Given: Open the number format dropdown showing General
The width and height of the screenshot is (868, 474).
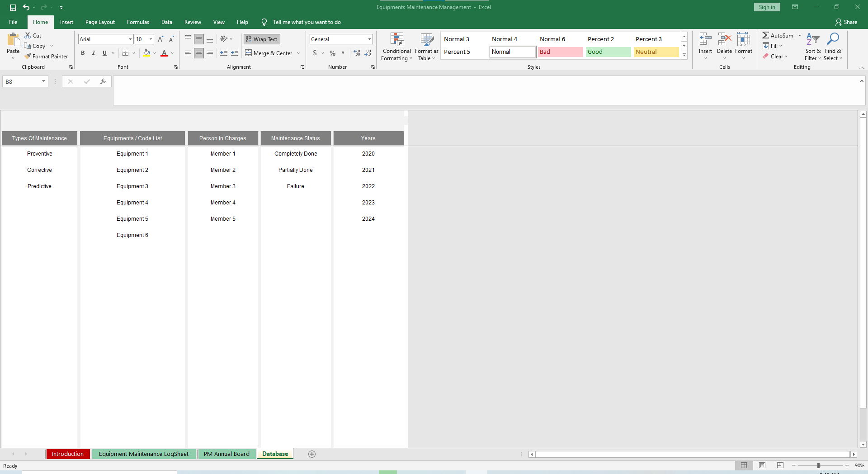Looking at the screenshot, I should (369, 39).
